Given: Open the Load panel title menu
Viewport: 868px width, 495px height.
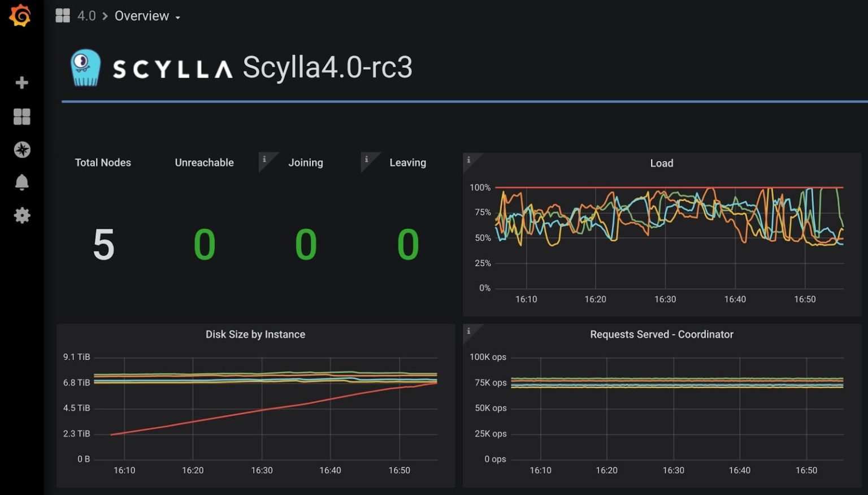Looking at the screenshot, I should [661, 163].
